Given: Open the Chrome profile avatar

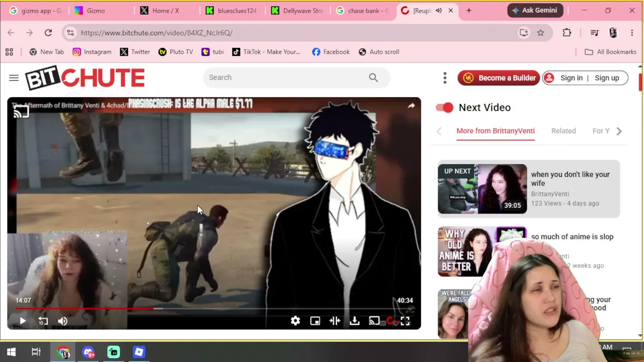Looking at the screenshot, I should (613, 33).
